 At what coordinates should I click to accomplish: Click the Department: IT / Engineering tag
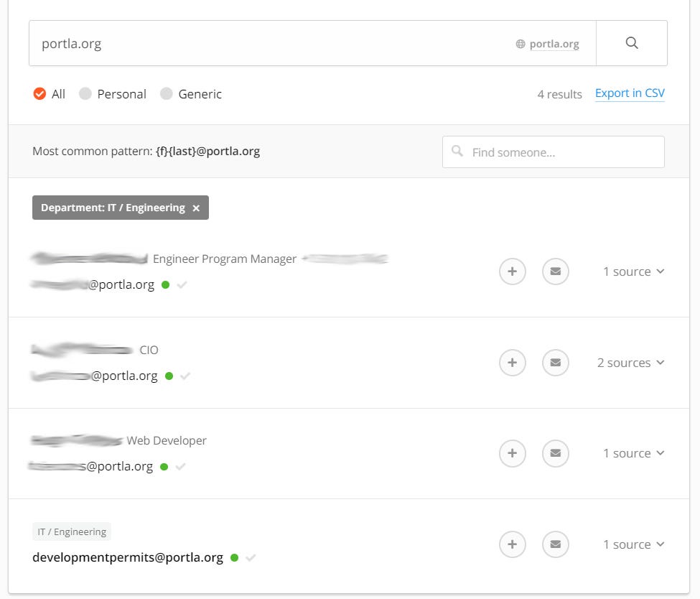click(120, 208)
